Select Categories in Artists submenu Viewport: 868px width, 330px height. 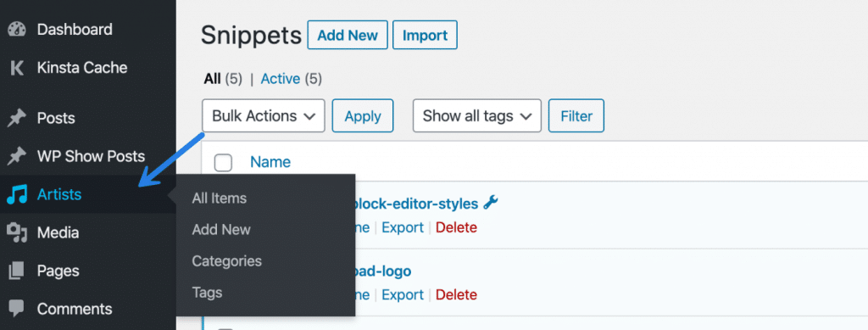pyautogui.click(x=227, y=260)
